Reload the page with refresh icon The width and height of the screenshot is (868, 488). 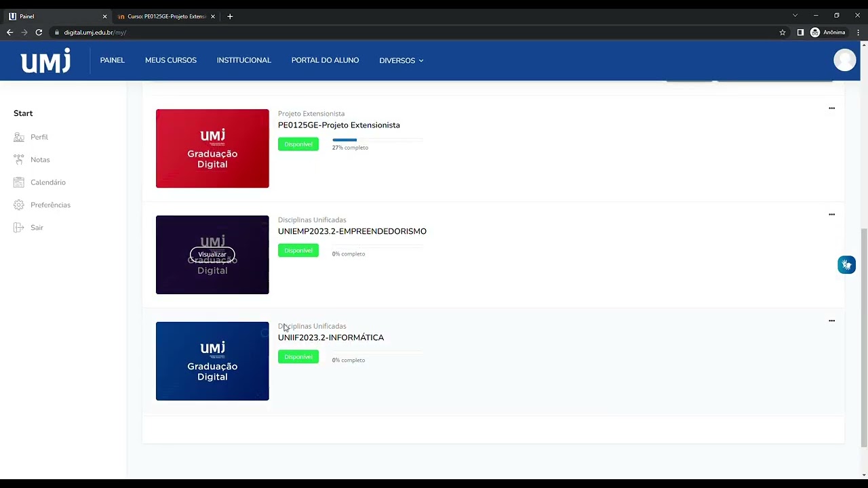(x=39, y=33)
